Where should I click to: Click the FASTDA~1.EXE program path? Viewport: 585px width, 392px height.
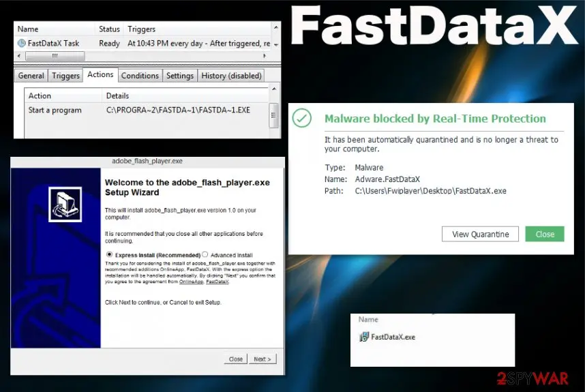point(178,110)
